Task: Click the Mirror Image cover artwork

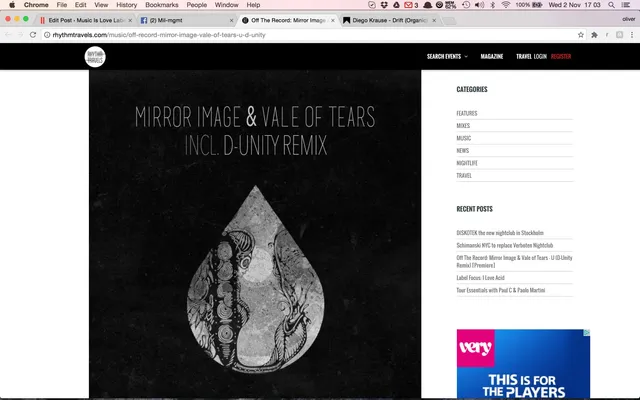Action: tap(255, 234)
